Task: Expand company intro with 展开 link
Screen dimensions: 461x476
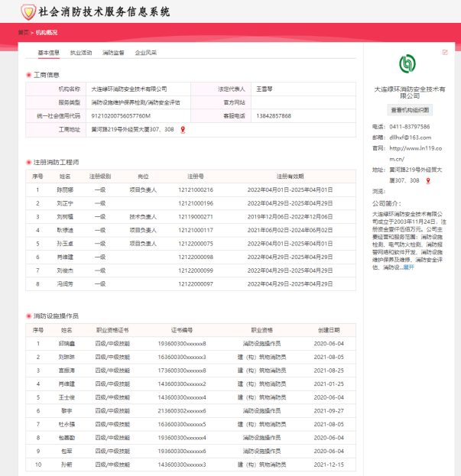Action: coord(408,267)
